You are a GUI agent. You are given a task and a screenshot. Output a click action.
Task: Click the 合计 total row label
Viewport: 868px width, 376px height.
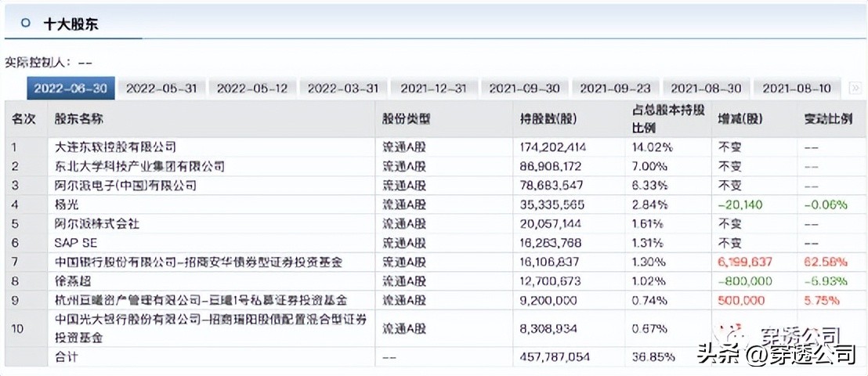(67, 357)
